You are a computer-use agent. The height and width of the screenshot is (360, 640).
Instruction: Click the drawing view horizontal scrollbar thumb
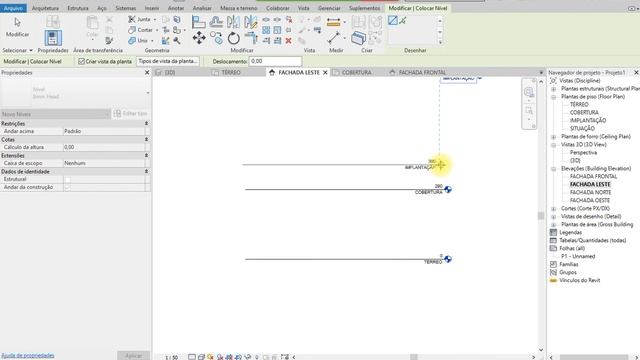(414, 357)
